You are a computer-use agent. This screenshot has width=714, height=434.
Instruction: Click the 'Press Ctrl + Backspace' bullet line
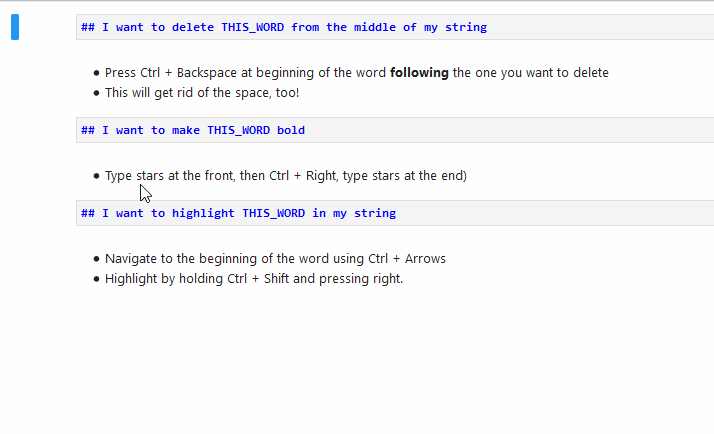point(300,73)
